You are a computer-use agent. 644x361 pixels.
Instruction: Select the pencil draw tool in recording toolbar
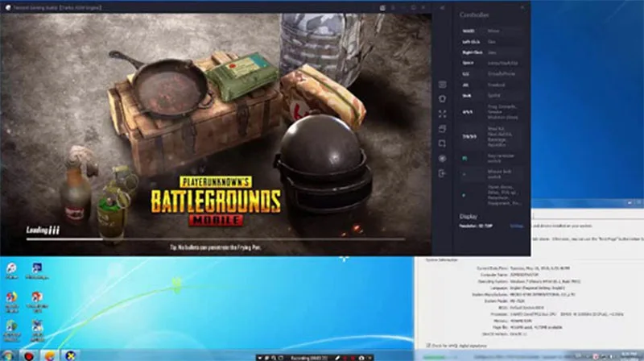[x=337, y=358]
